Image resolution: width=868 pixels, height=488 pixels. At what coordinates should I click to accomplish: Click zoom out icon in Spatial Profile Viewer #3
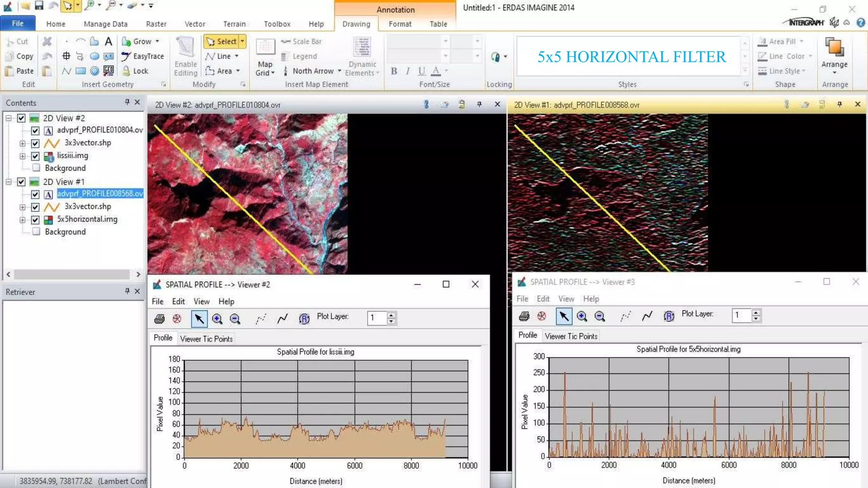tap(599, 316)
